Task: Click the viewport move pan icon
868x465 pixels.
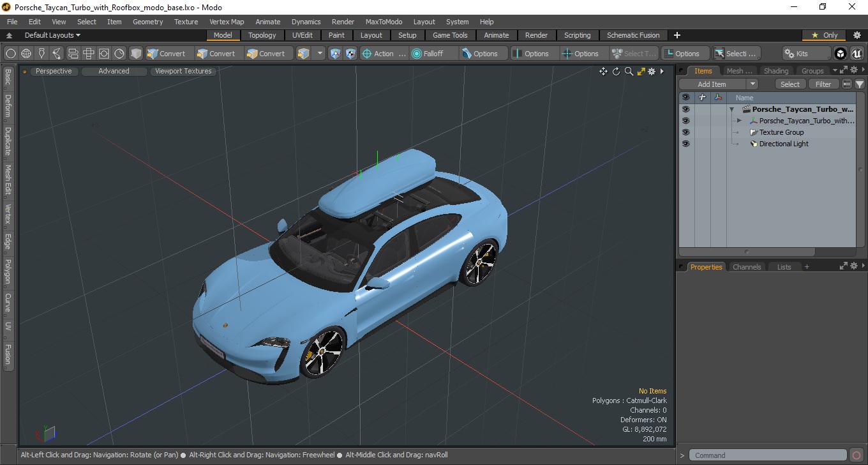Action: click(603, 72)
